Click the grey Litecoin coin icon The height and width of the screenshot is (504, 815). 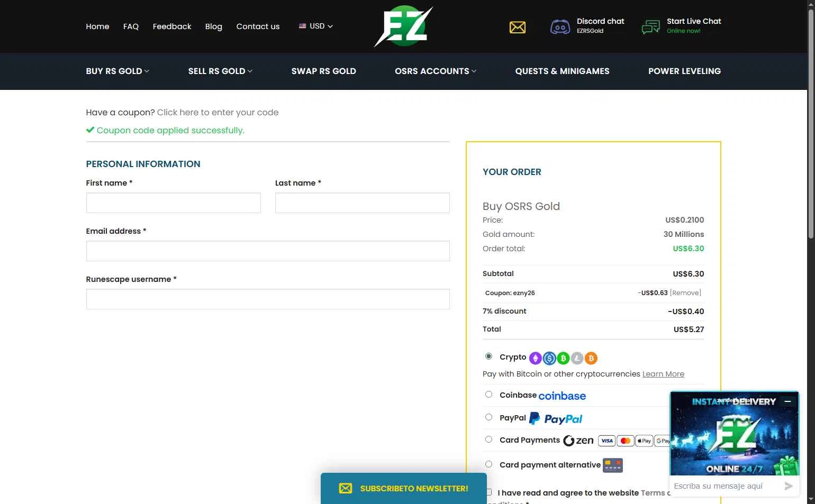[577, 359]
